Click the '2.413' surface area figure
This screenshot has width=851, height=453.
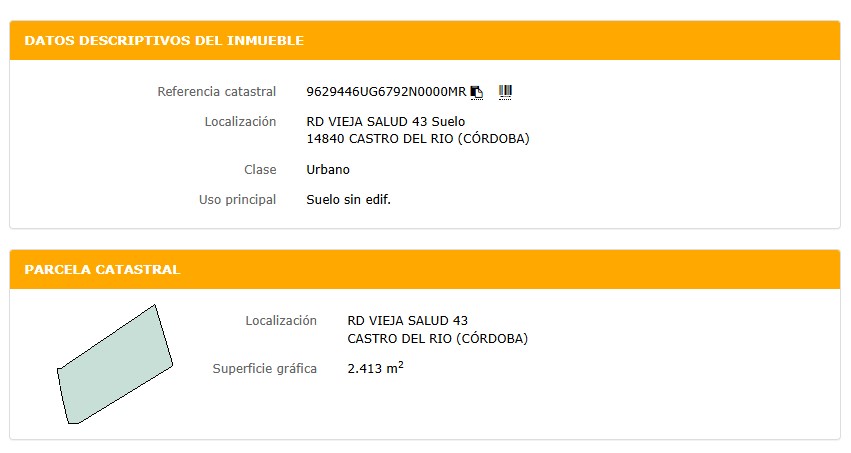tap(364, 369)
